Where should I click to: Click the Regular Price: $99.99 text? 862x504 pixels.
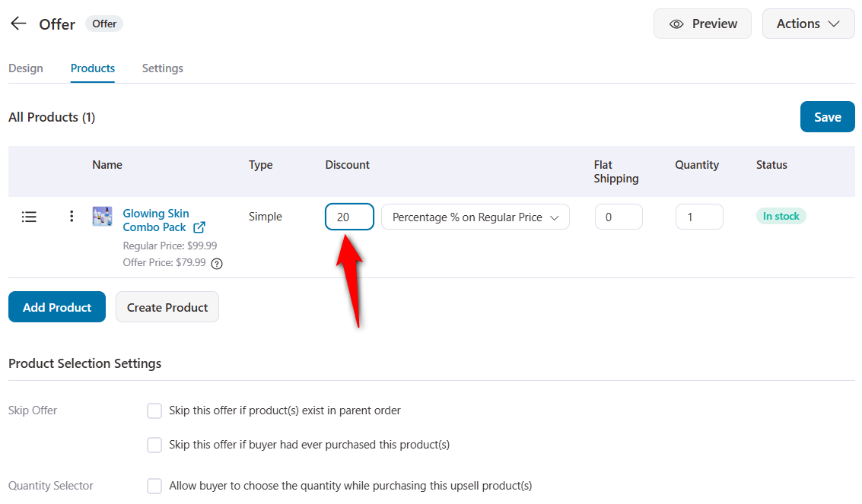tap(170, 246)
